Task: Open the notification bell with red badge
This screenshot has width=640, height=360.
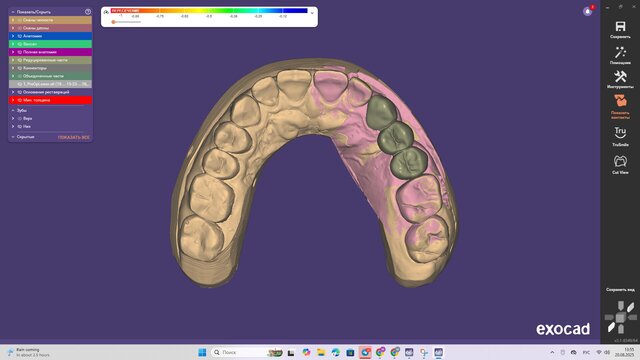Action: (x=588, y=11)
